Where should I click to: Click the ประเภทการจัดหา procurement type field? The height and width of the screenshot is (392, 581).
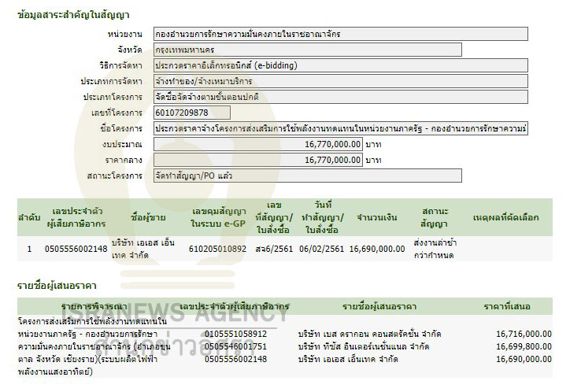pyautogui.click(x=340, y=81)
